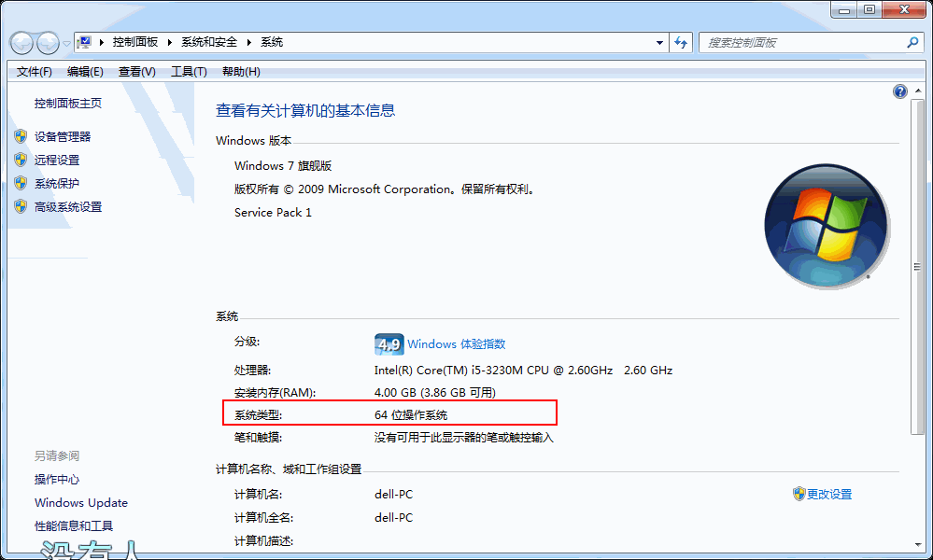
Task: Click the search magnifier icon
Action: coord(912,42)
